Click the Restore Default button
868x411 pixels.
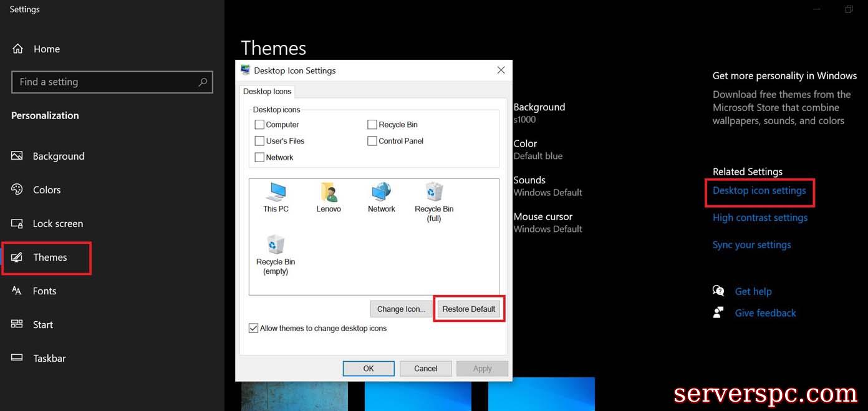pos(468,309)
